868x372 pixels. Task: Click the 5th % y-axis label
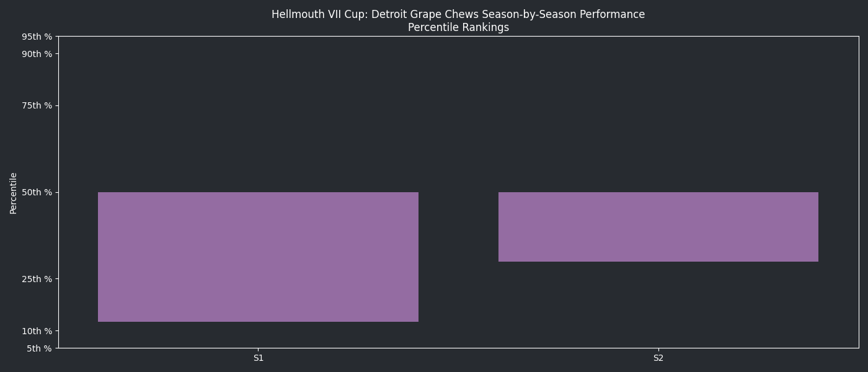pos(39,348)
